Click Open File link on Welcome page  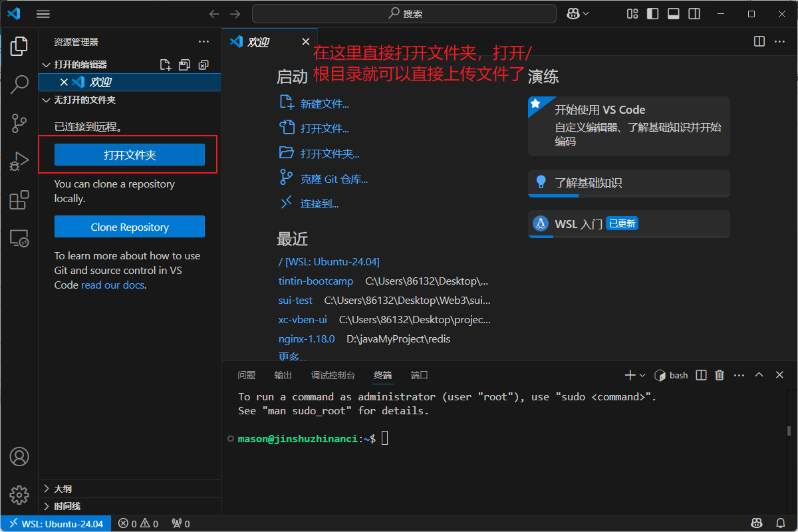coord(315,128)
